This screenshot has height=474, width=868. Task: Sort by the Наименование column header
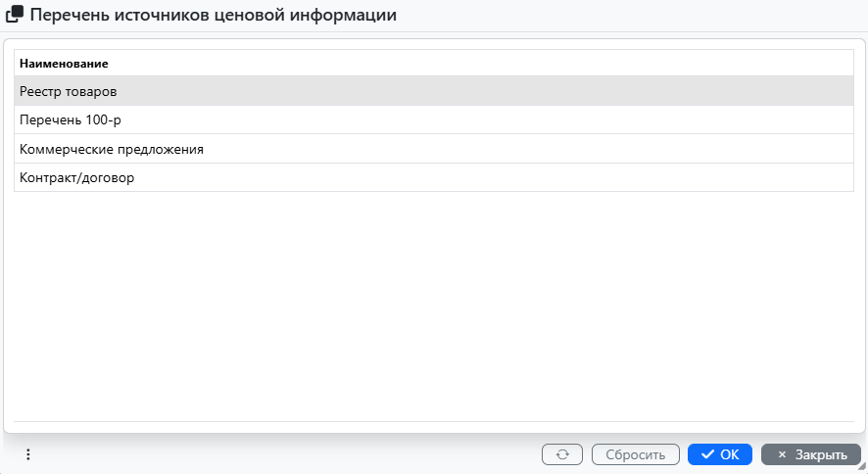pos(64,64)
